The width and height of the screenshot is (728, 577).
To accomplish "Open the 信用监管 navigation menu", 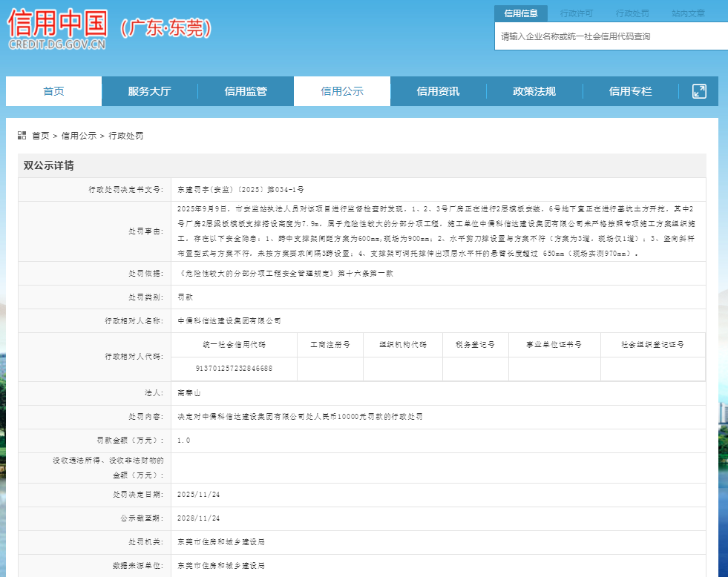I will [246, 91].
